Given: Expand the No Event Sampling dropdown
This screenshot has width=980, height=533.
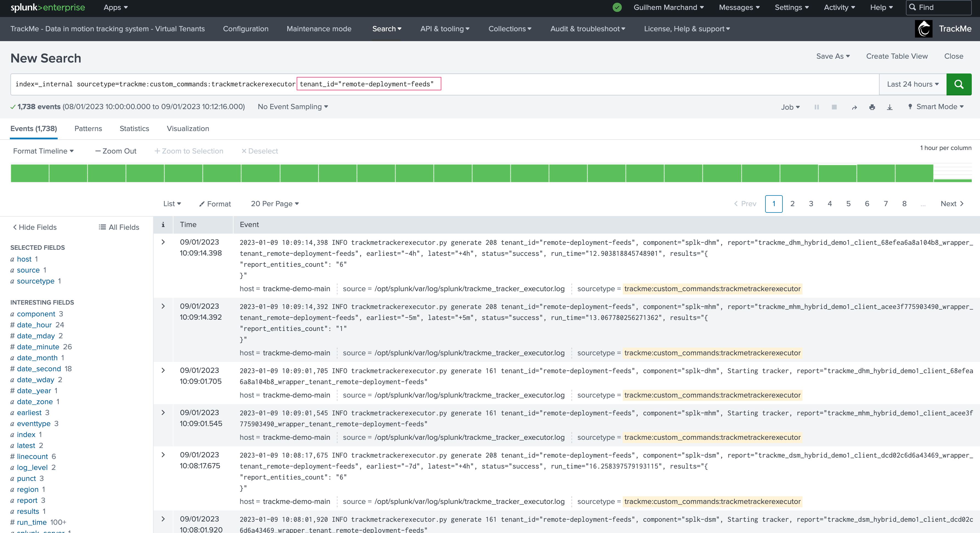Looking at the screenshot, I should (x=292, y=107).
